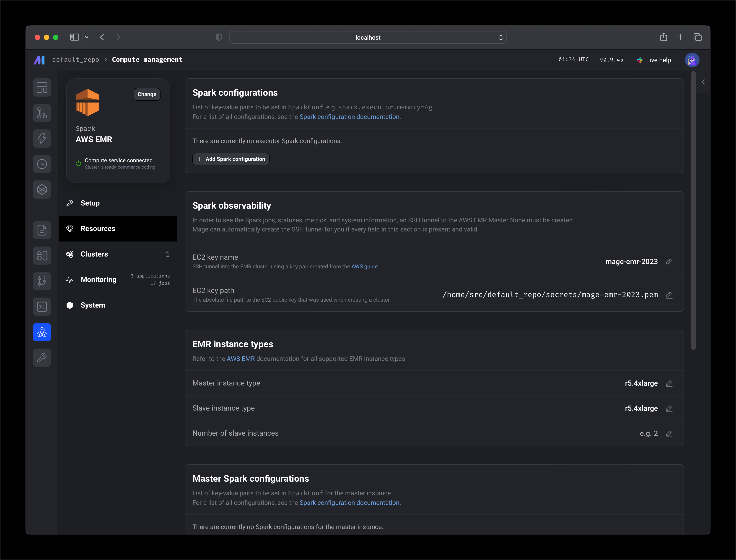Open the settings wrench sidebar icon
The width and height of the screenshot is (736, 560).
pyautogui.click(x=42, y=358)
